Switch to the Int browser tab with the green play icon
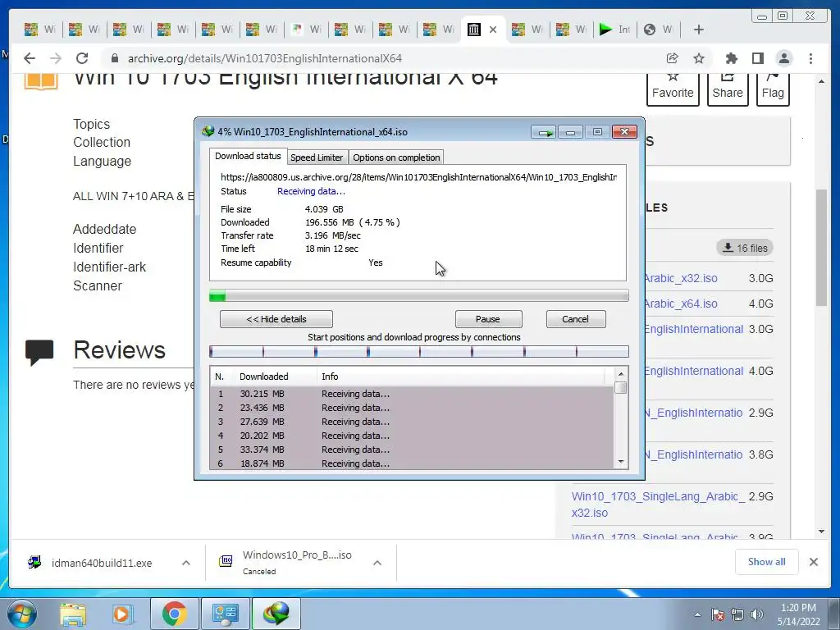The image size is (840, 630). click(x=615, y=30)
